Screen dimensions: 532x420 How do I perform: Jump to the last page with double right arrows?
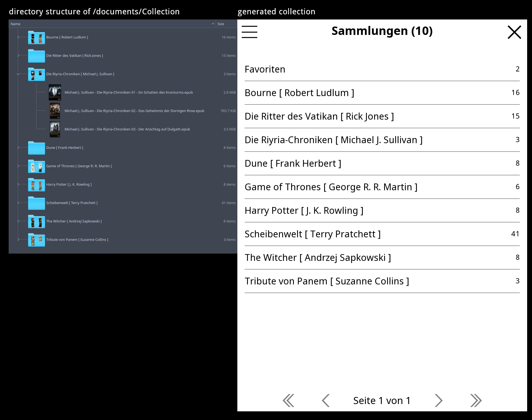476,401
